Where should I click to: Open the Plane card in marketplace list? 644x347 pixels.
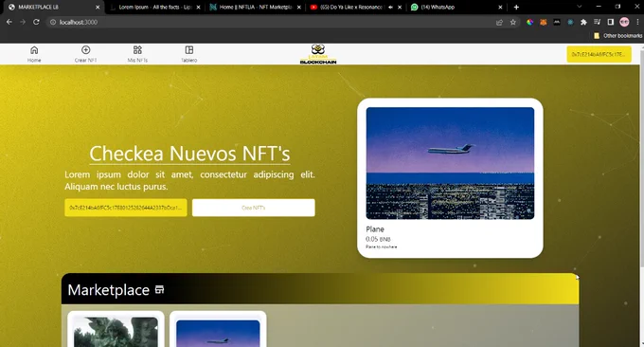218,329
